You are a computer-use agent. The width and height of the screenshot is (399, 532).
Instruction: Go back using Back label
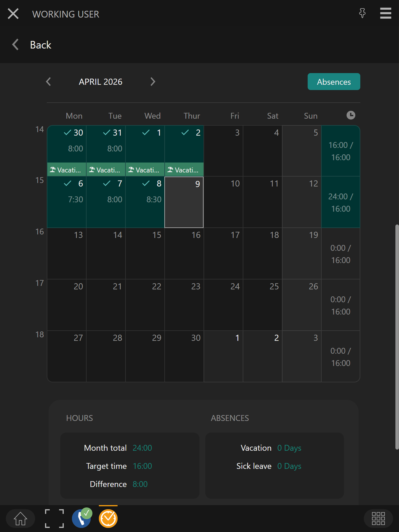pyautogui.click(x=41, y=45)
